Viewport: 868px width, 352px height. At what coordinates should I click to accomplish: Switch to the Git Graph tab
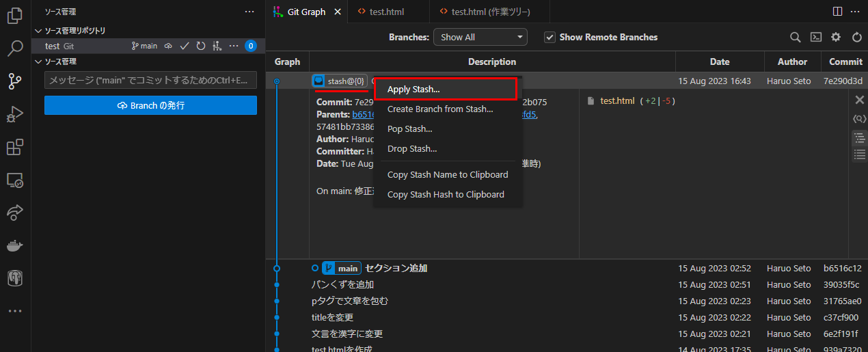307,12
